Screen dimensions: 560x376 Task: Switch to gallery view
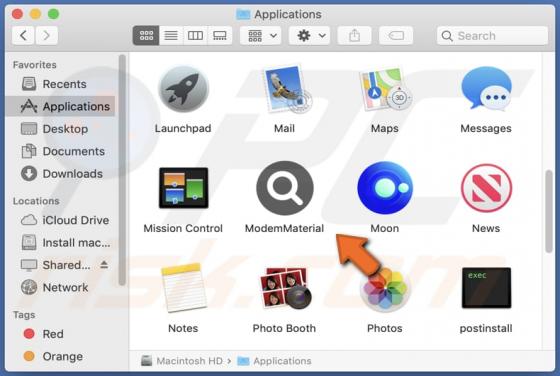coord(220,35)
